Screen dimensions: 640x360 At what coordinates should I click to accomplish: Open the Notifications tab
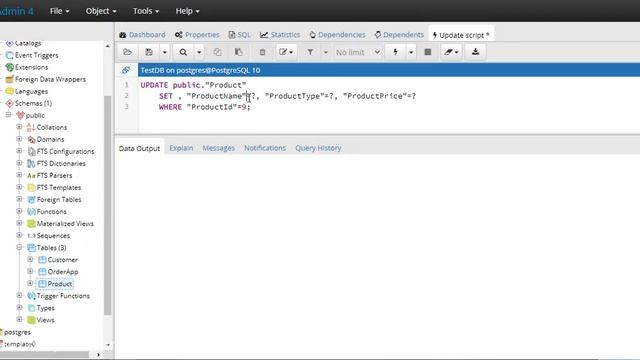tap(265, 148)
